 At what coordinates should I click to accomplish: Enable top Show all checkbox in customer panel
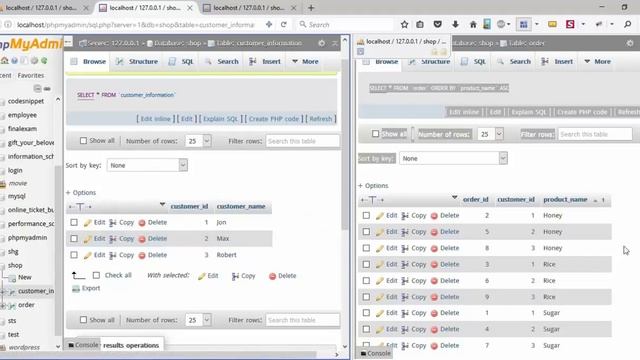[x=83, y=140]
